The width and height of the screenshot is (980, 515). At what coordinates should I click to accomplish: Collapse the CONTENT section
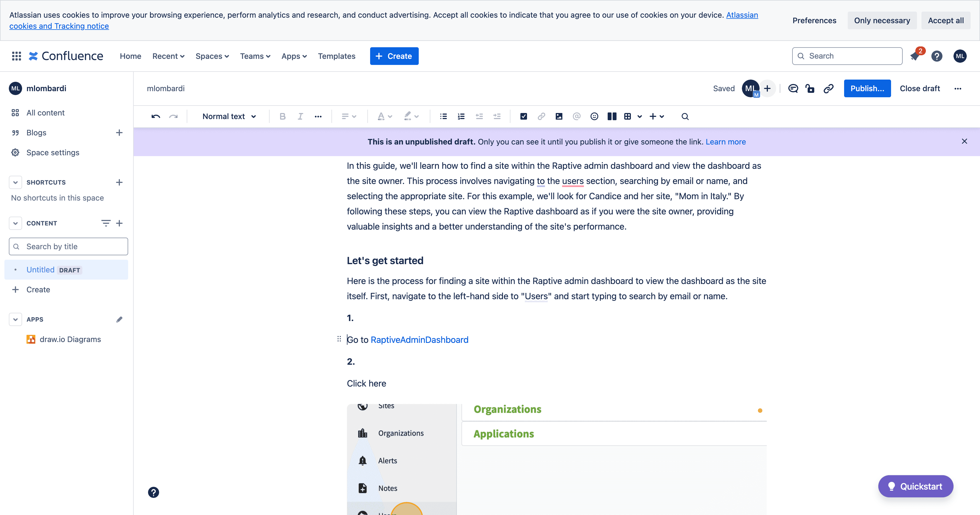pyautogui.click(x=15, y=223)
